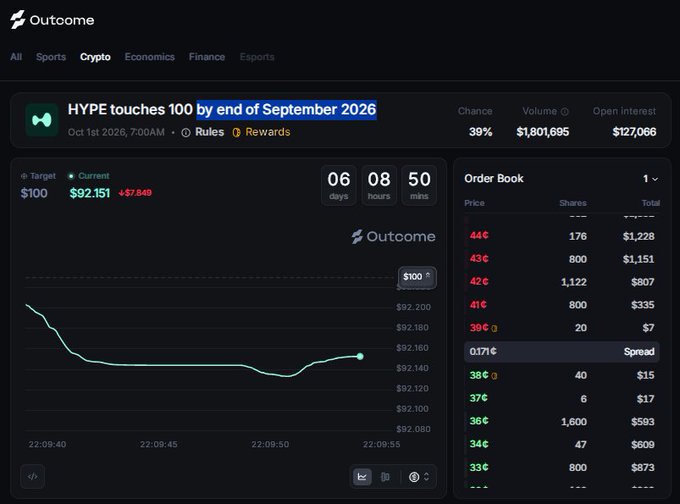
Task: Click the 37¢ bid row price
Action: 478,398
